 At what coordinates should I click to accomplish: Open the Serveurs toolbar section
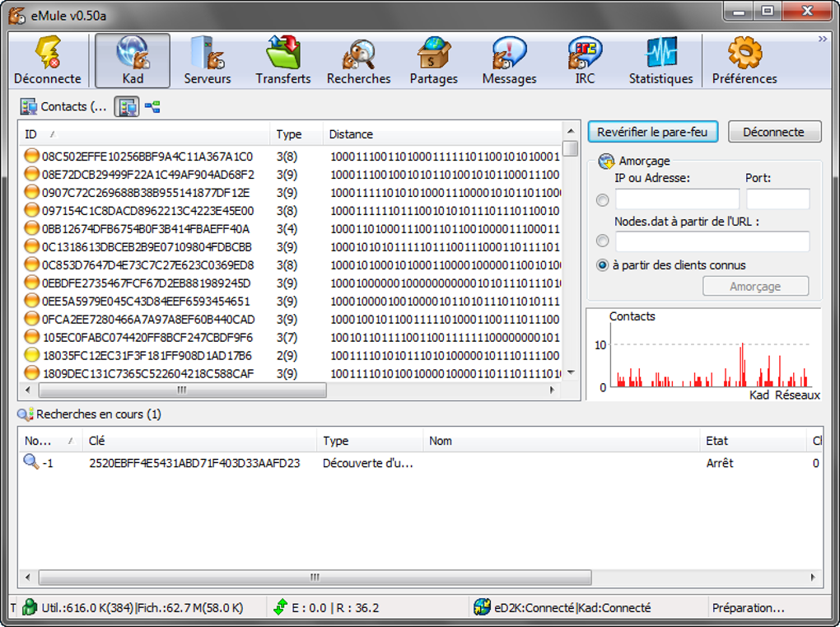[x=208, y=60]
